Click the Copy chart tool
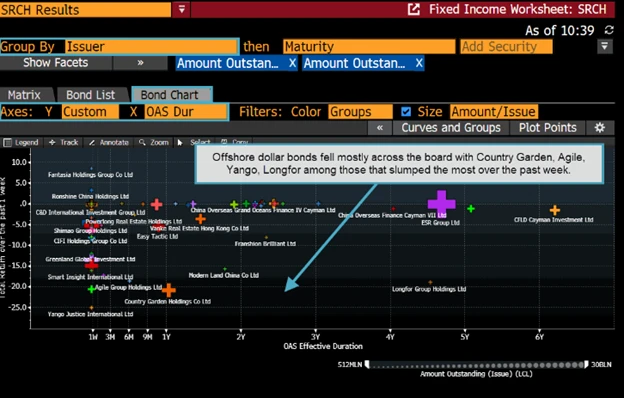 (x=234, y=142)
